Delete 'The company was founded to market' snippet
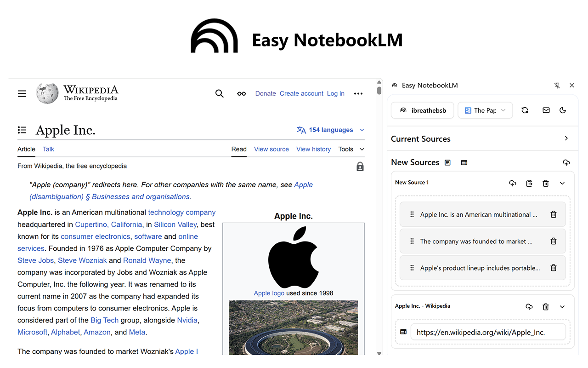The height and width of the screenshot is (368, 588). (x=554, y=241)
